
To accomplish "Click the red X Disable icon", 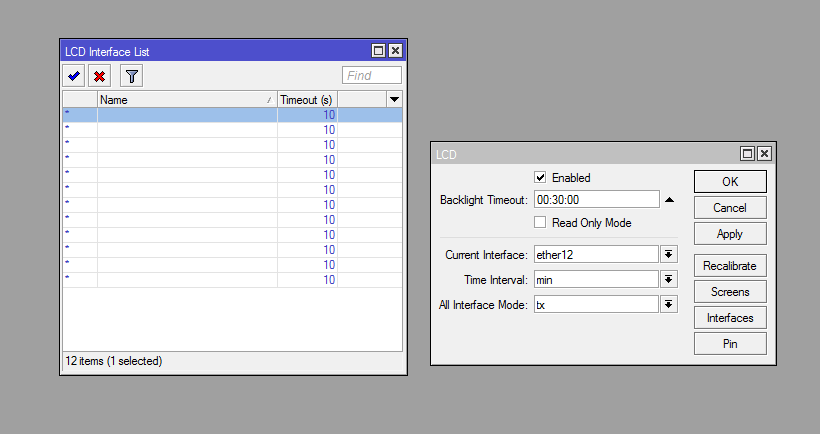I will pos(99,76).
